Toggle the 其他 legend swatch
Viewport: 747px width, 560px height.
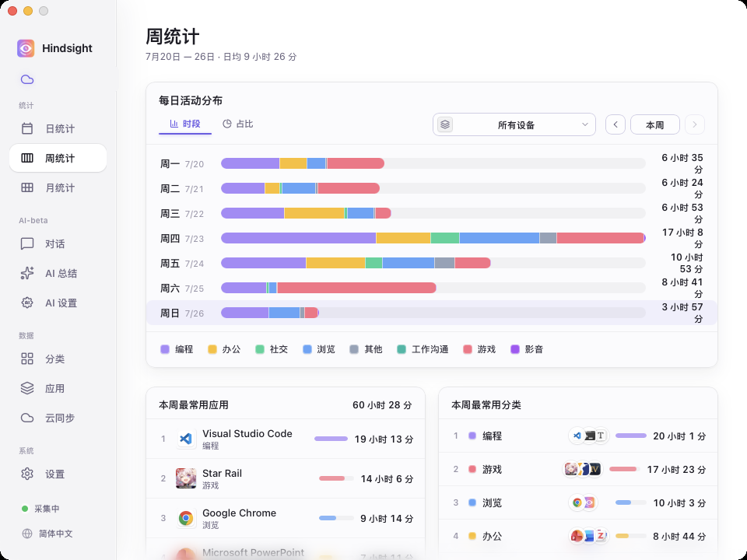[x=354, y=349]
